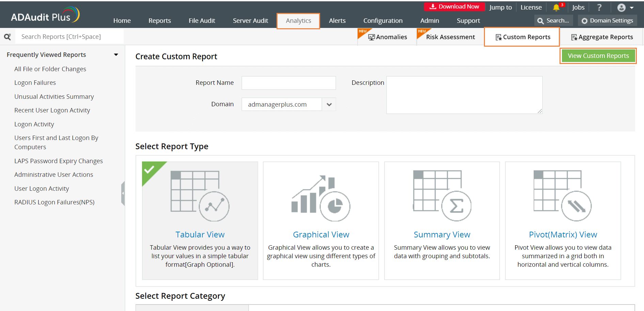
Task: Click the notification bell icon
Action: pos(556,7)
